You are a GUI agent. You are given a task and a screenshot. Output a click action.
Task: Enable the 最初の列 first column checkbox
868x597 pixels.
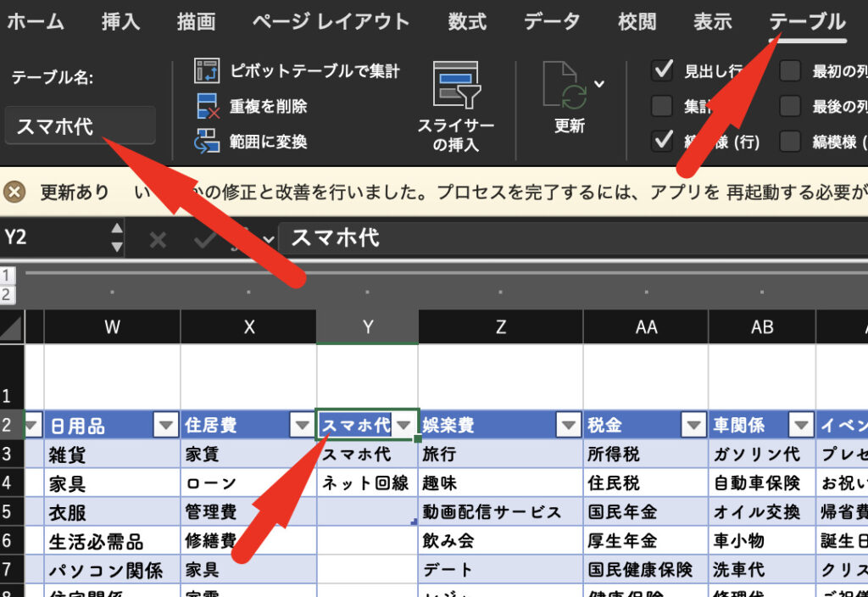[790, 71]
